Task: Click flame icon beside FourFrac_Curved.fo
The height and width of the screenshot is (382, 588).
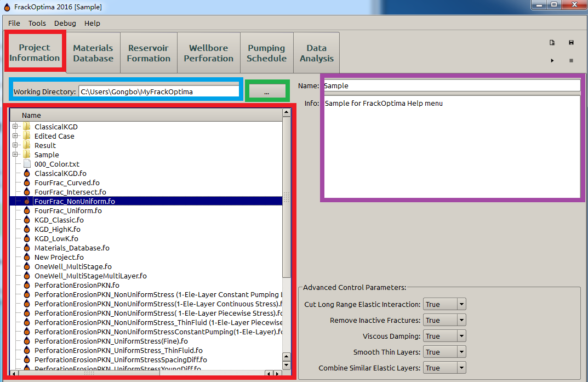Action: click(27, 183)
